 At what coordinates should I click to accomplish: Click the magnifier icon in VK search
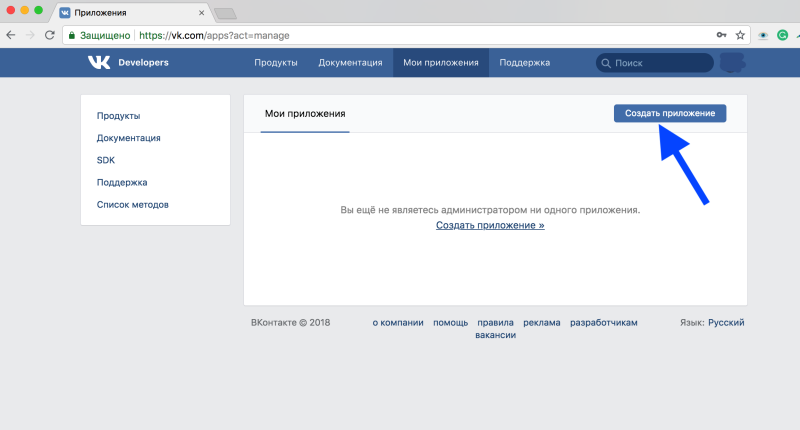pyautogui.click(x=606, y=63)
